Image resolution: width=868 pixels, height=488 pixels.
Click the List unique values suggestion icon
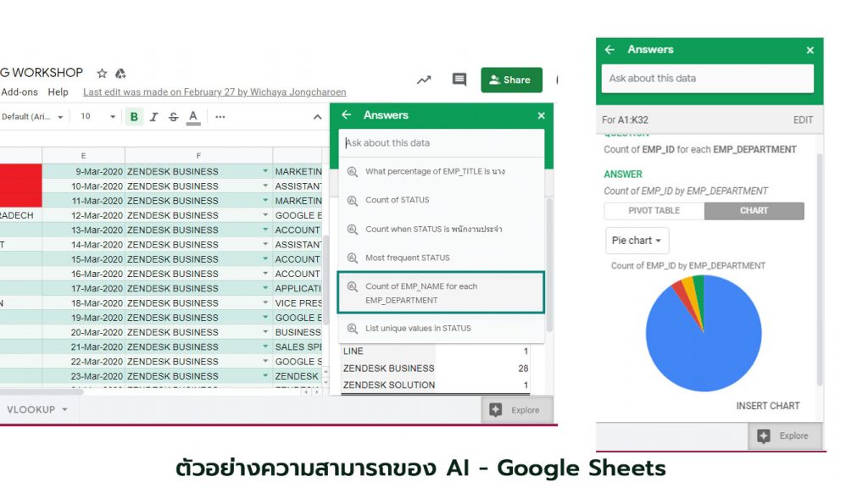point(352,329)
